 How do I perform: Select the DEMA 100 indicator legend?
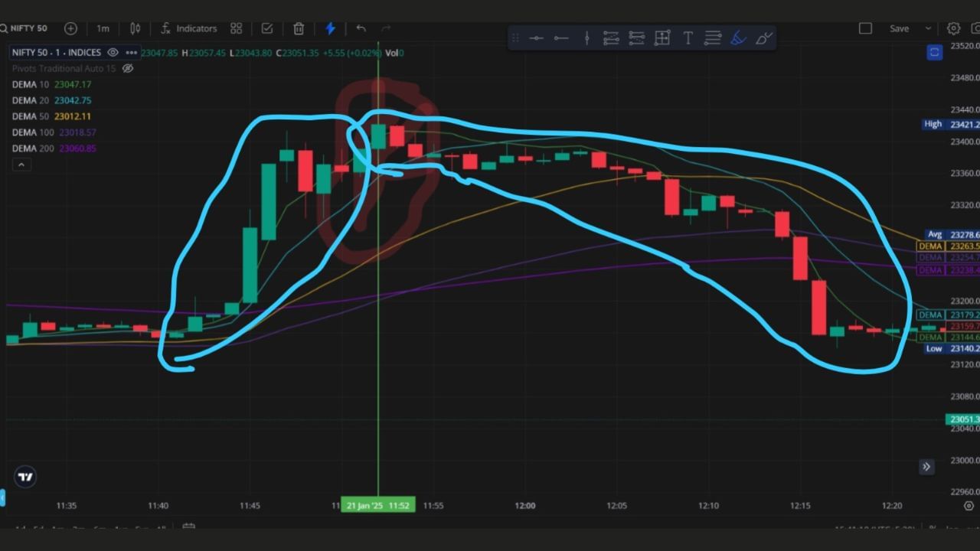tap(54, 132)
